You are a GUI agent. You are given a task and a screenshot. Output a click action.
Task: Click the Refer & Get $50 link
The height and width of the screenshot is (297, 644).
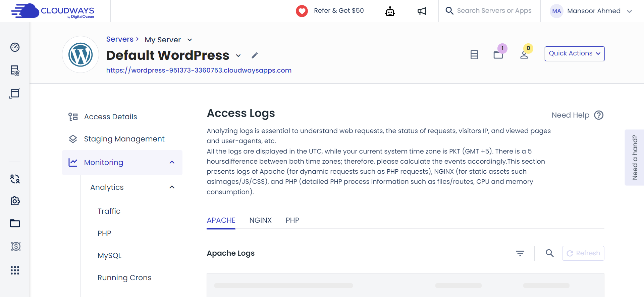tap(339, 10)
